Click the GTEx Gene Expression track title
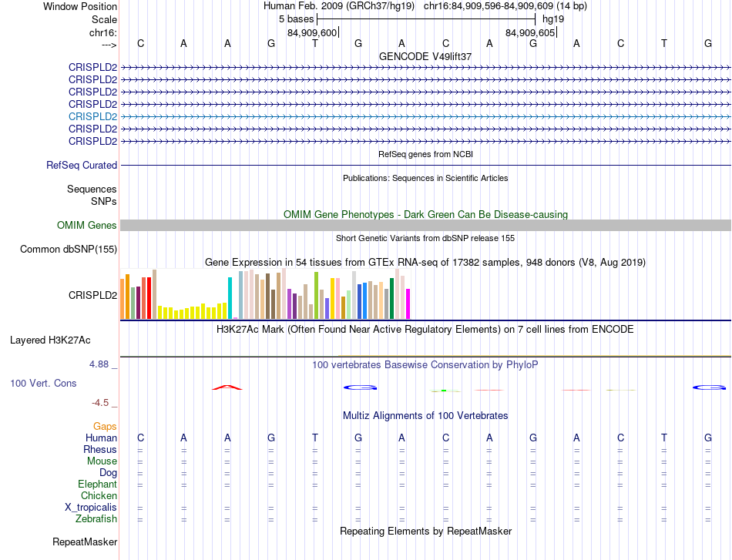Image resolution: width=732 pixels, height=560 pixels. (425, 262)
